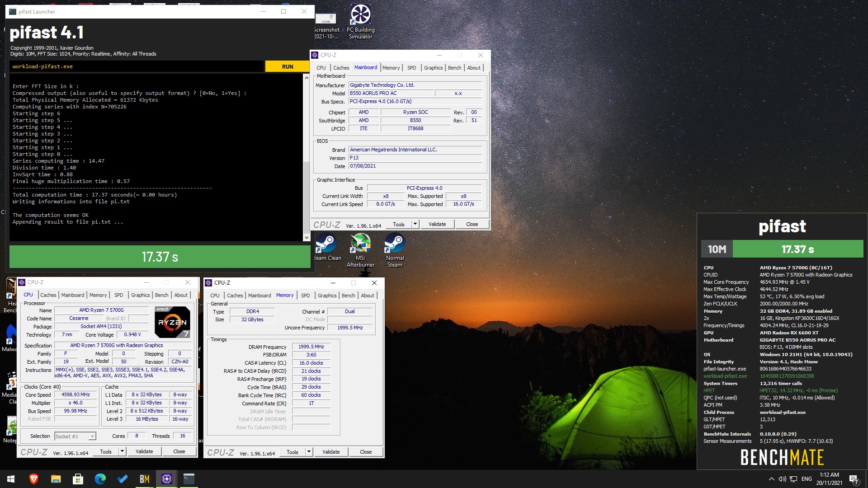The image size is (868, 488).
Task: Open Graphics tab in Mainboard CPU-Z window
Action: click(433, 68)
